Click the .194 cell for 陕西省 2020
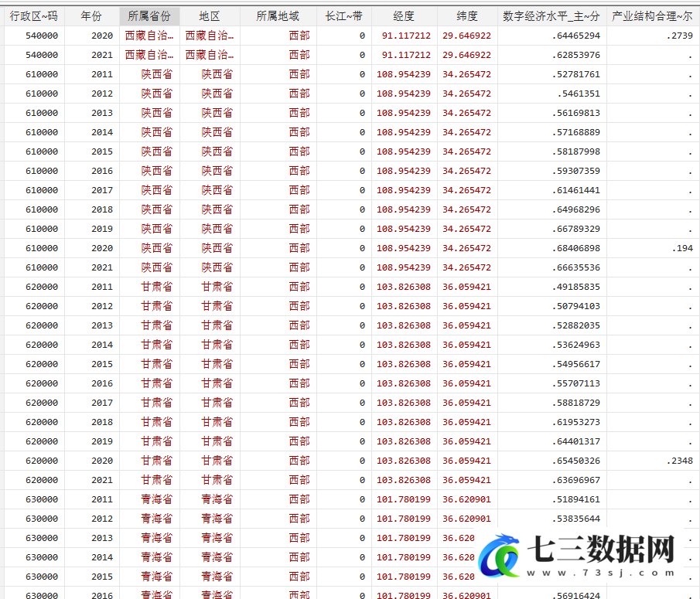 click(682, 248)
